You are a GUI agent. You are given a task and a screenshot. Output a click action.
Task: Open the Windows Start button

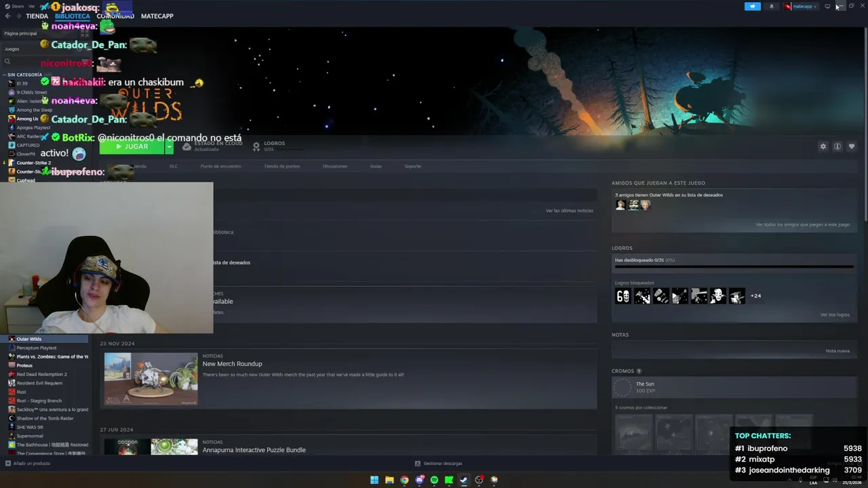point(374,480)
